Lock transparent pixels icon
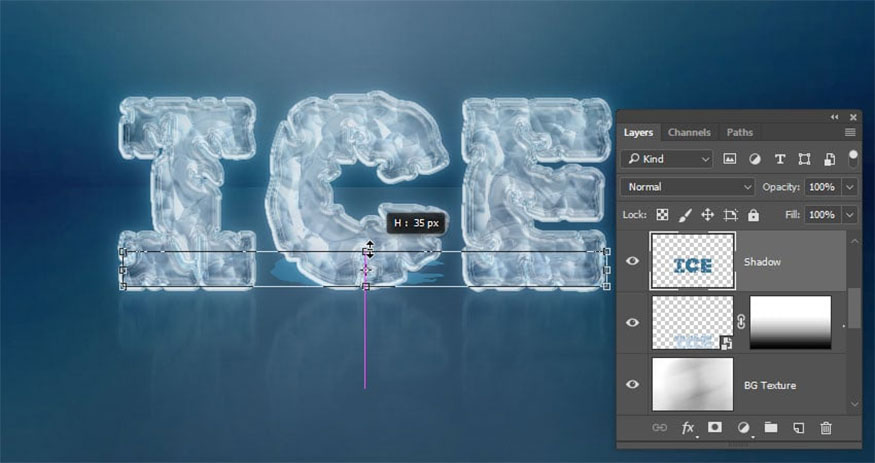Image resolution: width=875 pixels, height=463 pixels. (662, 215)
